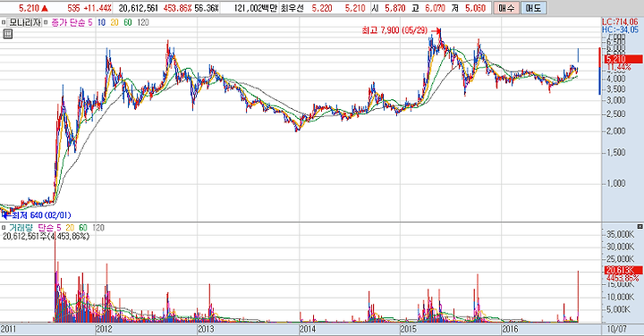Open the data table grid icon
Screen dimensions: 644x336
(x=7, y=34)
